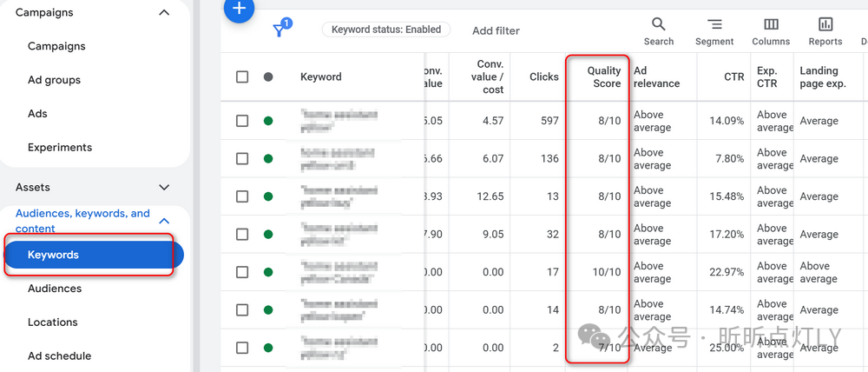Click the Add filter text

(496, 30)
